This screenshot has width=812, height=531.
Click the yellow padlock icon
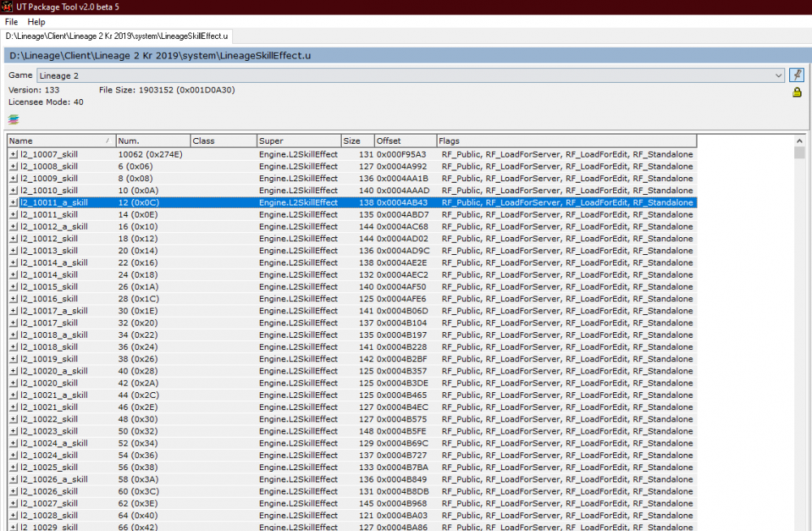tap(797, 93)
